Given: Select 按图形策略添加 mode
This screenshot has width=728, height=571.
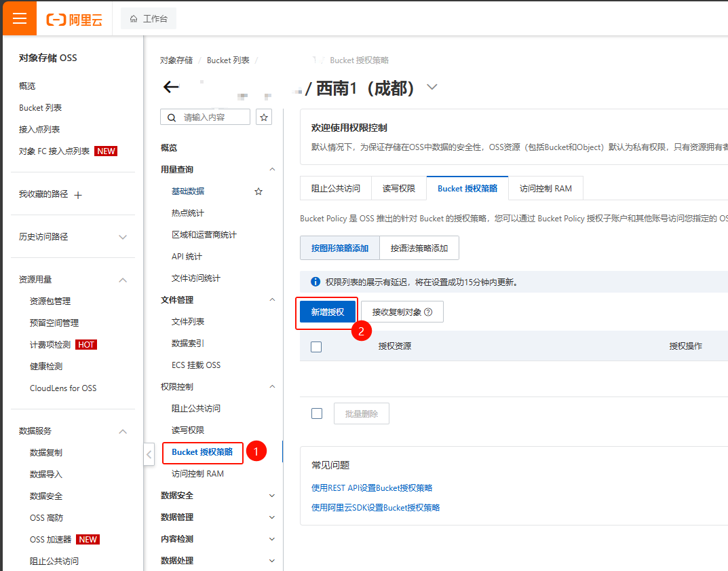Looking at the screenshot, I should click(x=340, y=248).
